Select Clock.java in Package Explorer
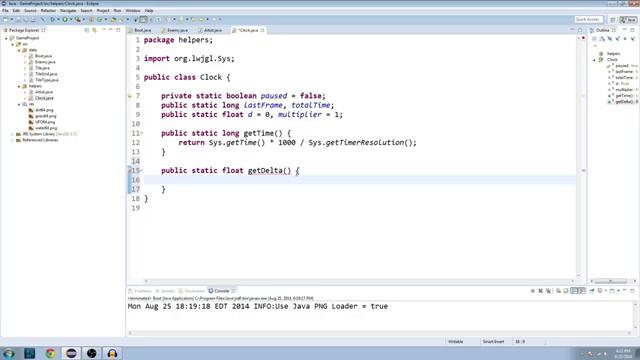This screenshot has width=640, height=360. click(x=44, y=98)
